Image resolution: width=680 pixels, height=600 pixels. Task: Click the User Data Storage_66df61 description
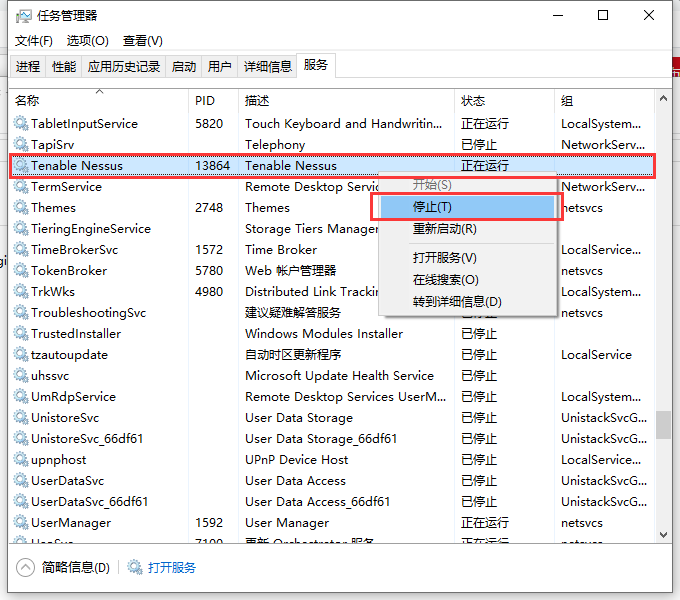click(x=321, y=439)
